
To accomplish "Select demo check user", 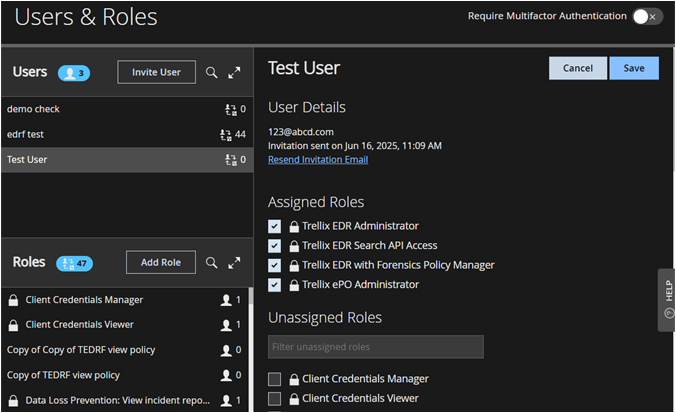I will tap(127, 110).
